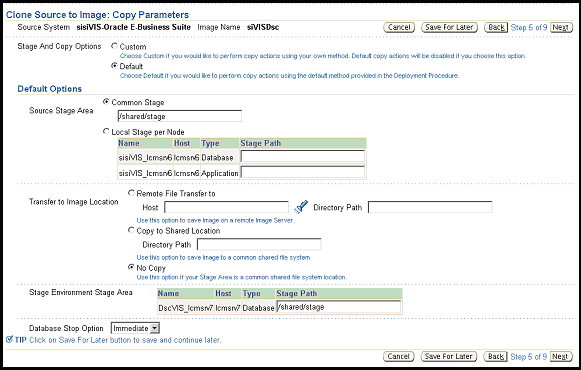Open host search flashlight icon
Screen dimensions: 581x370
point(301,207)
